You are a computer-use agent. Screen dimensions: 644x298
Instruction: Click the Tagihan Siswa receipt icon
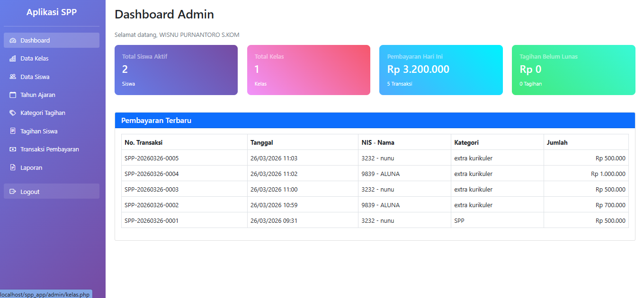click(13, 131)
